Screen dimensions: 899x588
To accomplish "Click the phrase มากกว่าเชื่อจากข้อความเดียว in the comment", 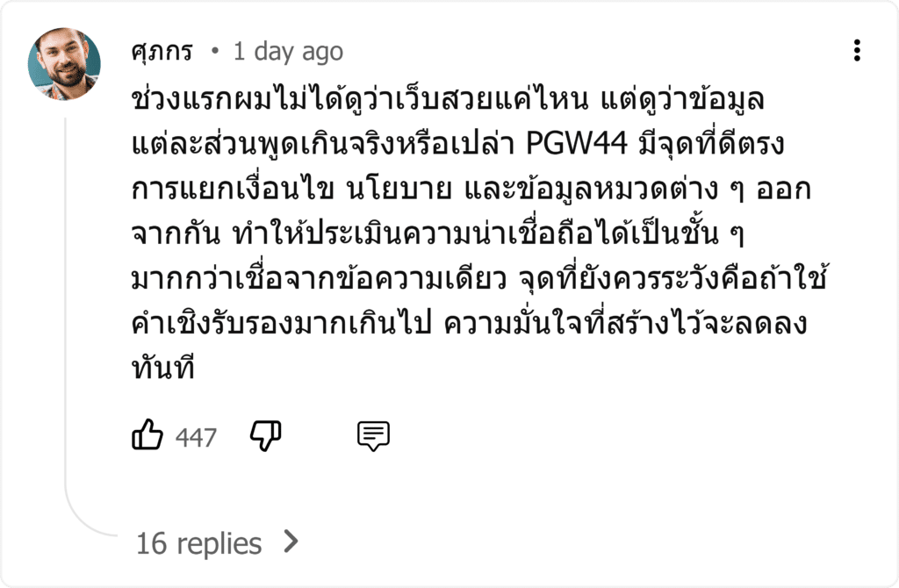I will [x=319, y=278].
